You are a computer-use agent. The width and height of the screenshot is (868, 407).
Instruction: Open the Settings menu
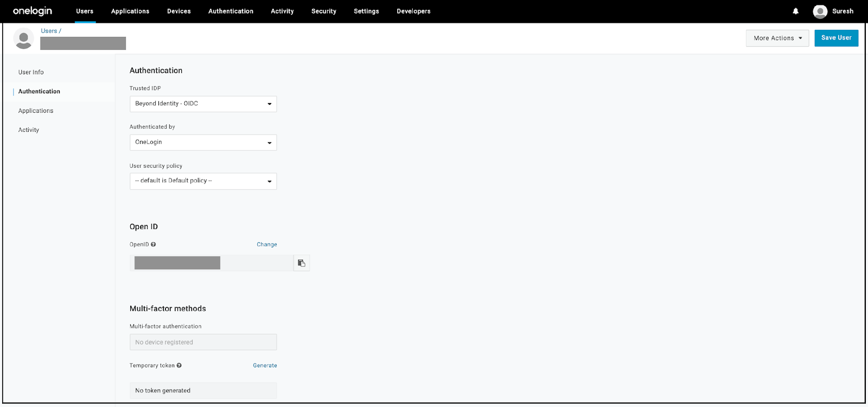pyautogui.click(x=366, y=11)
